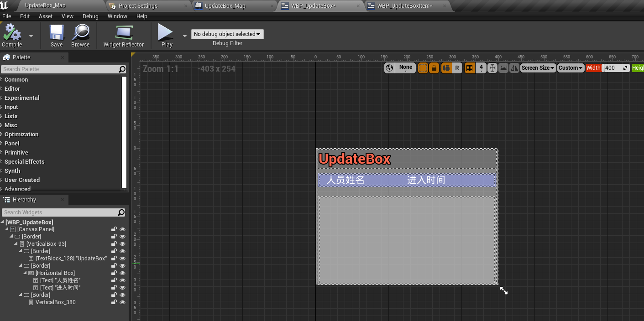Toggle visibility of TextBlock_128 UpdateBox

pyautogui.click(x=122, y=258)
